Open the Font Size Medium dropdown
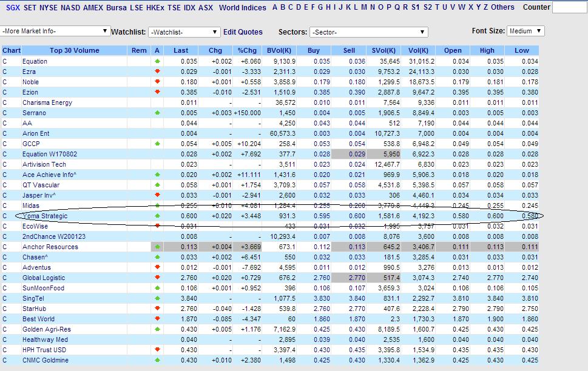Viewport: 588px width, 371px height. coord(525,31)
